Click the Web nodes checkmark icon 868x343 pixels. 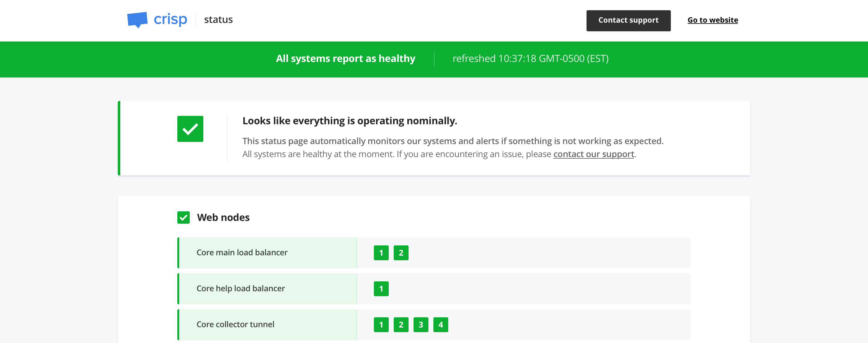click(184, 217)
